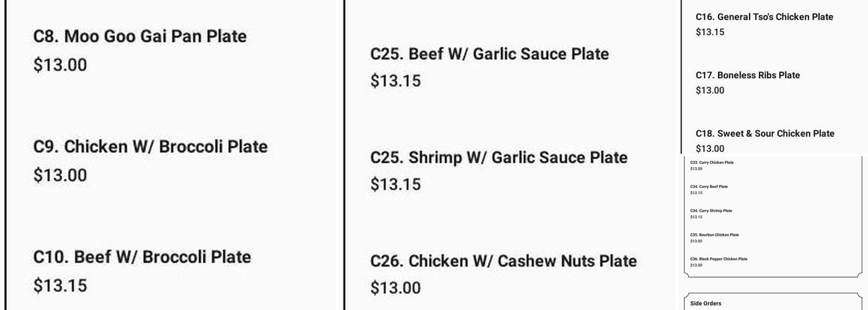Go to the Side Orders section heading
The height and width of the screenshot is (310, 868).
[706, 304]
